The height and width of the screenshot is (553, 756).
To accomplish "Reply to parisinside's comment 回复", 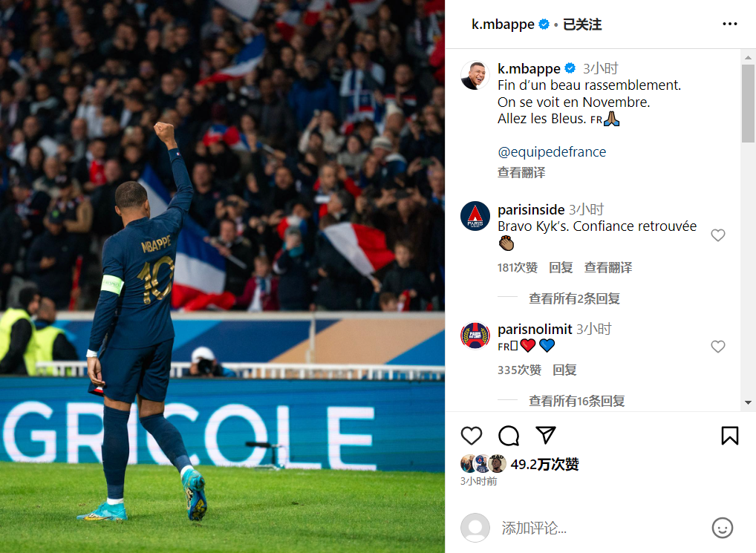I will pos(561,267).
